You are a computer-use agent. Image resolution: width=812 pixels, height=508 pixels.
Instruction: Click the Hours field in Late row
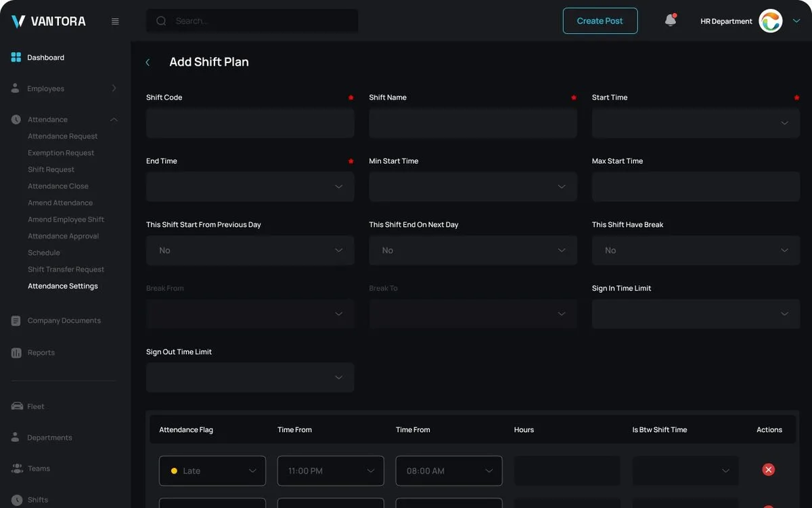[x=567, y=471]
